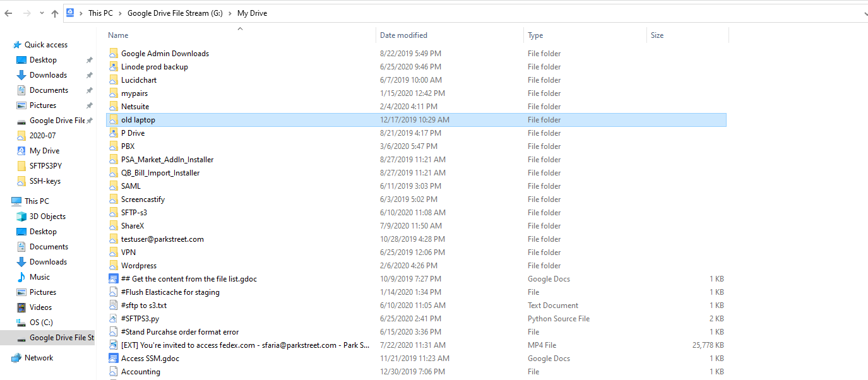
Task: Click the OS (C:) drive icon
Action: click(x=21, y=323)
